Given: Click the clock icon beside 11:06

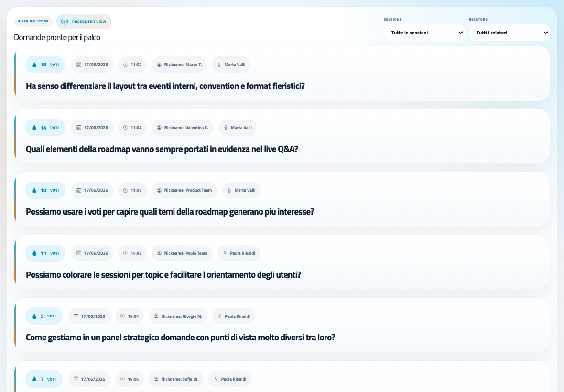Looking at the screenshot, I should pyautogui.click(x=126, y=190).
